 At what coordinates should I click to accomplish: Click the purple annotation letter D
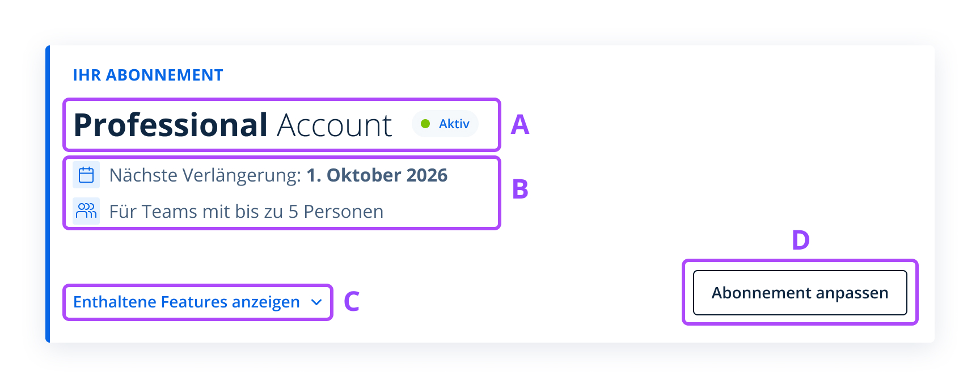pos(800,240)
